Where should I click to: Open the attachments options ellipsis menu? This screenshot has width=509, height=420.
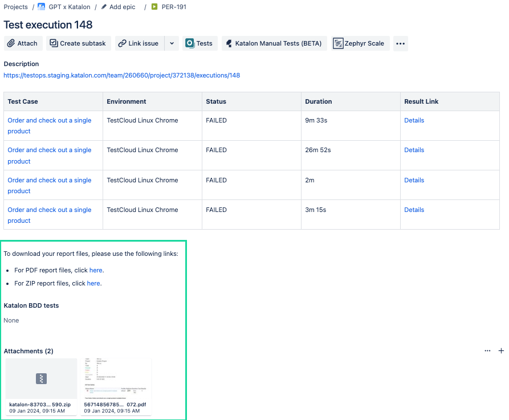(487, 351)
